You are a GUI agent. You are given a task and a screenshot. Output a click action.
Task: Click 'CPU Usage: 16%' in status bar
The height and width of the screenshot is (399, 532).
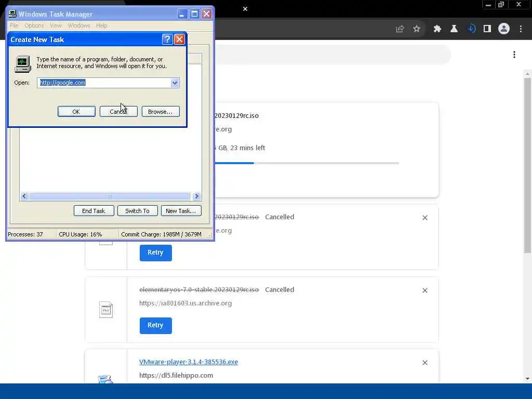81,234
